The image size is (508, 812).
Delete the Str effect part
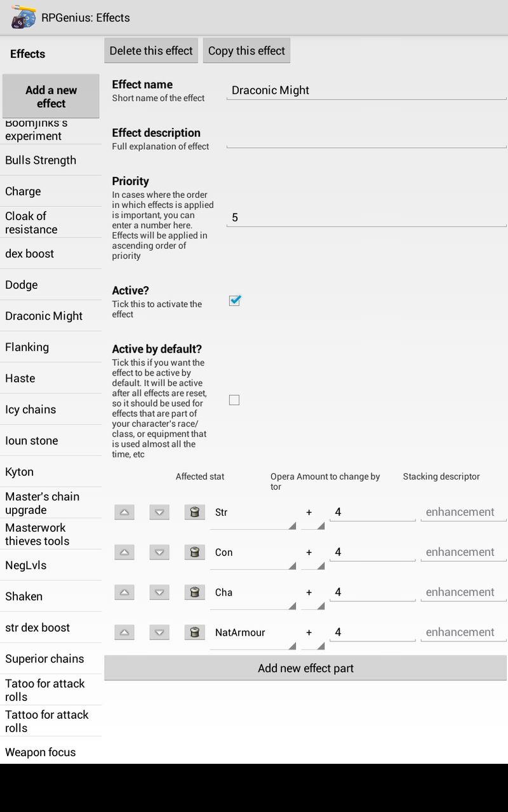(194, 512)
